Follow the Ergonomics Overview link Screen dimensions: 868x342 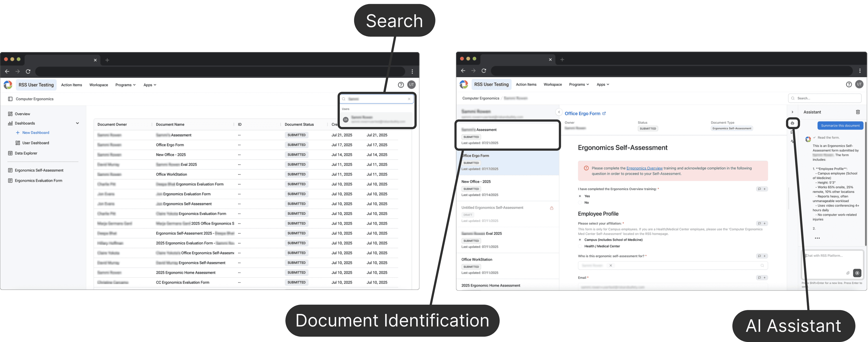[644, 168]
